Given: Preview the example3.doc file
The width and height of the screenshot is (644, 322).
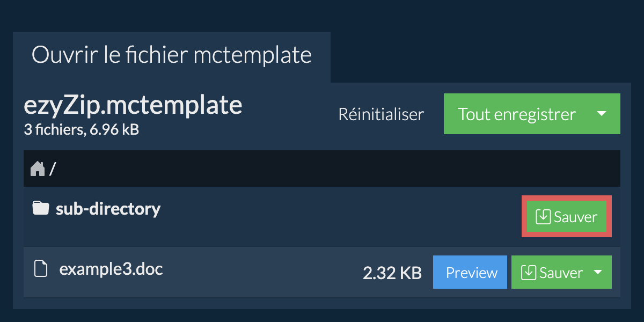Looking at the screenshot, I should 470,273.
